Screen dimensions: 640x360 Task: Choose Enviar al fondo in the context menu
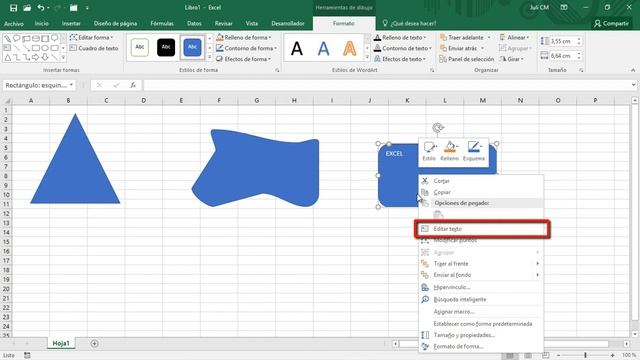481,275
